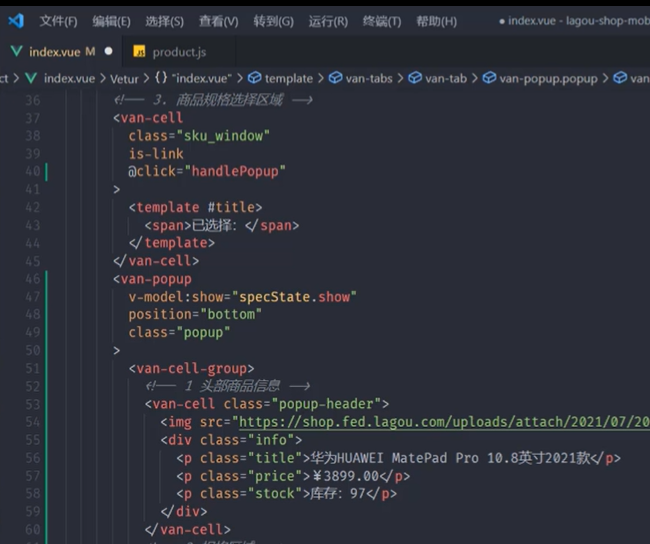Switch to the product.js tab
The height and width of the screenshot is (544, 650).
(x=179, y=52)
